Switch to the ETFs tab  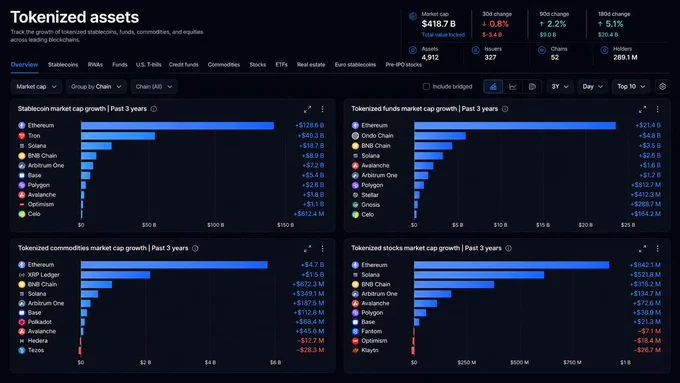281,65
